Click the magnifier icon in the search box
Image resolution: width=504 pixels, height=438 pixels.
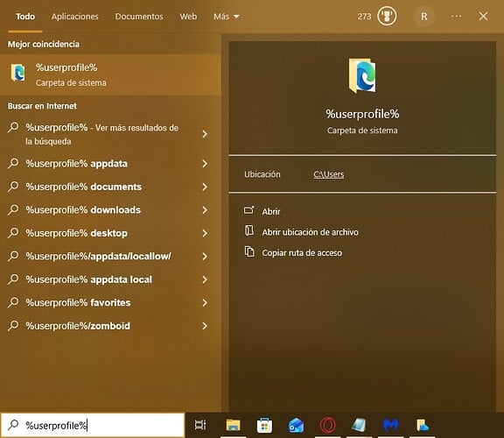point(13,425)
